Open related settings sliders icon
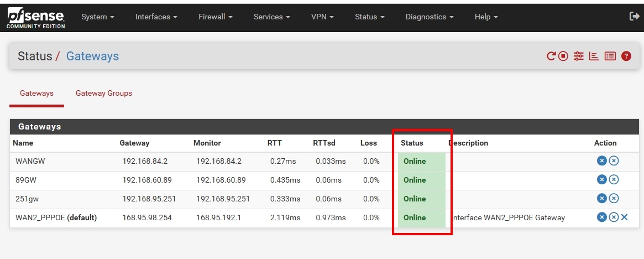Screen dimensions: 644x259 (x=578, y=56)
